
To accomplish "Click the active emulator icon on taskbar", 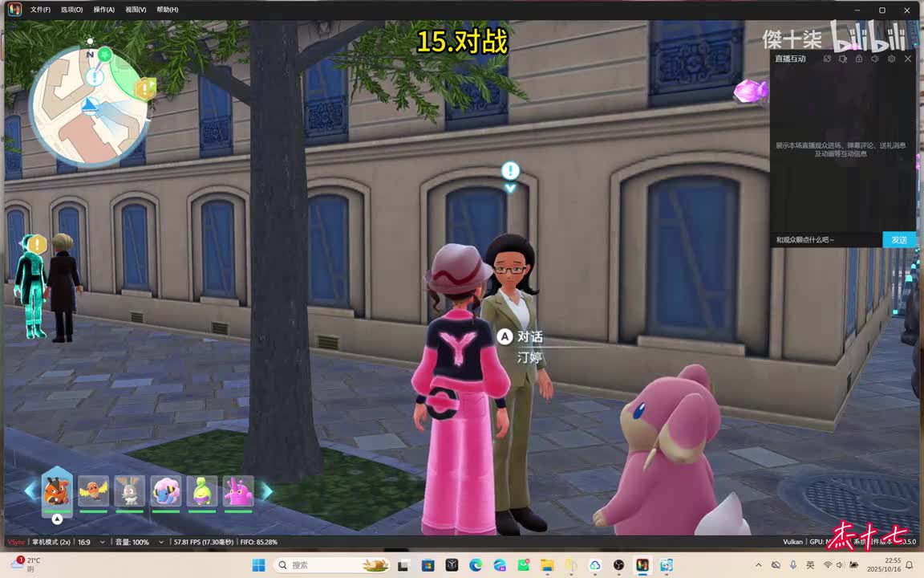I will point(642,566).
